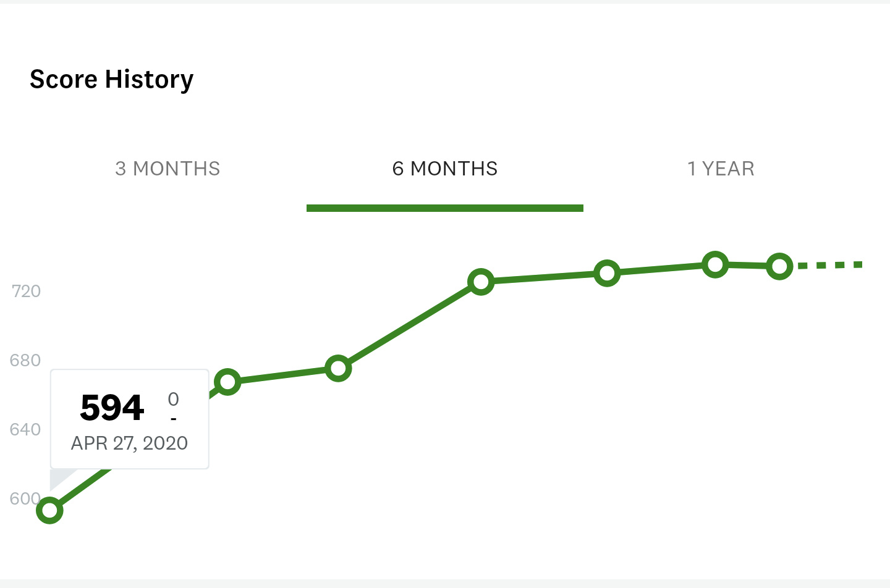The height and width of the screenshot is (588, 890).
Task: Click the Score History heading
Action: (112, 79)
